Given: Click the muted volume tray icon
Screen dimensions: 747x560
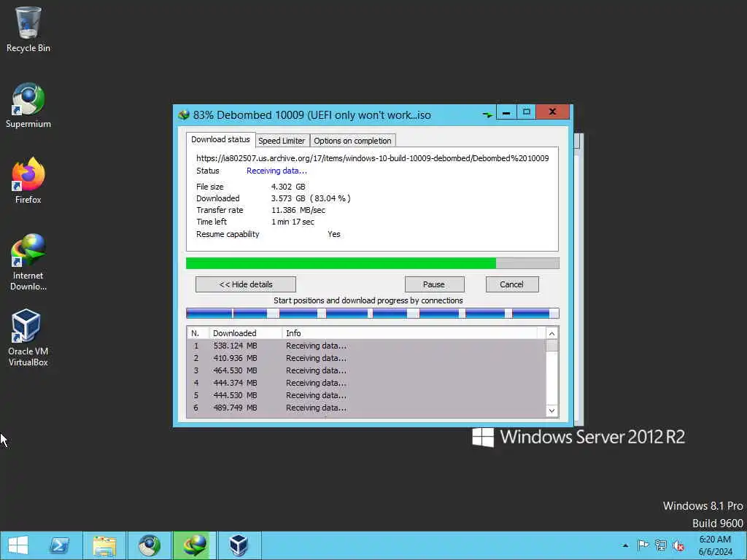Looking at the screenshot, I should coord(678,545).
